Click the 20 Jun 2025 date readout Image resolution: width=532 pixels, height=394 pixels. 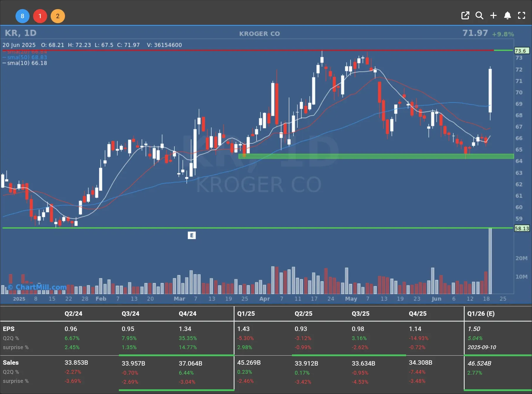(19, 45)
